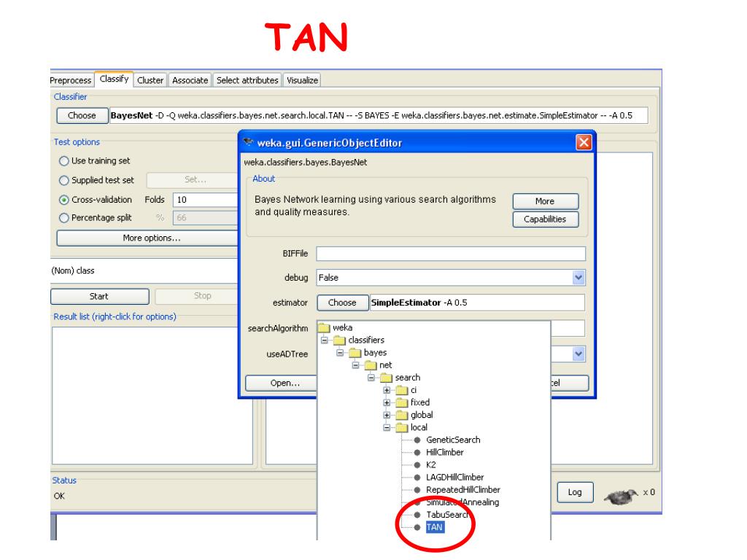Start the classifier run
The image size is (747, 560).
tap(99, 296)
